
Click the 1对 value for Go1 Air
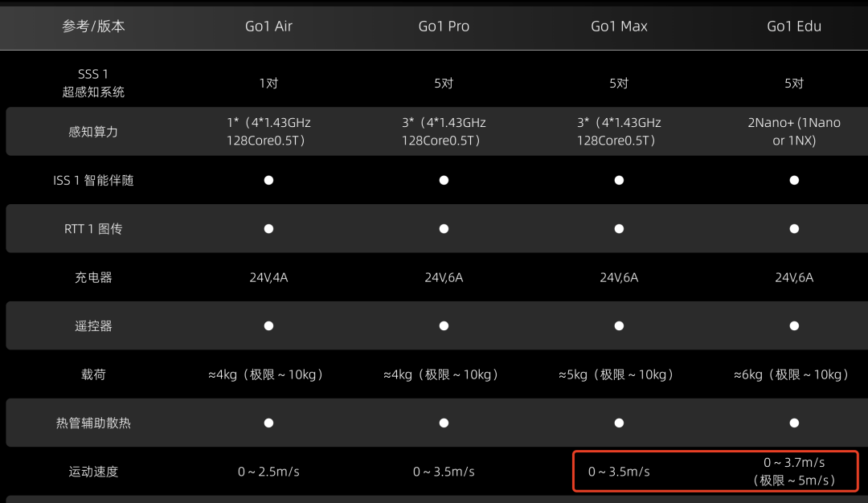pos(268,83)
